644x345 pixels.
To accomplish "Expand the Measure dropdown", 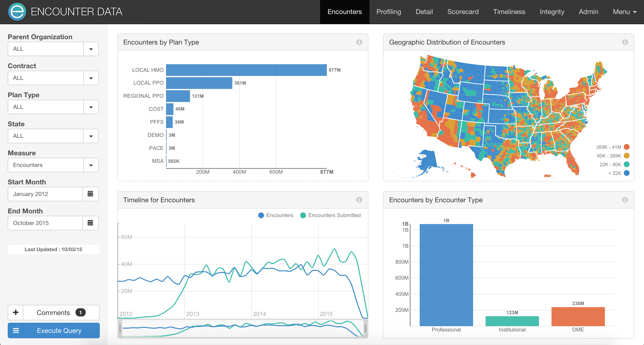I will (x=91, y=165).
